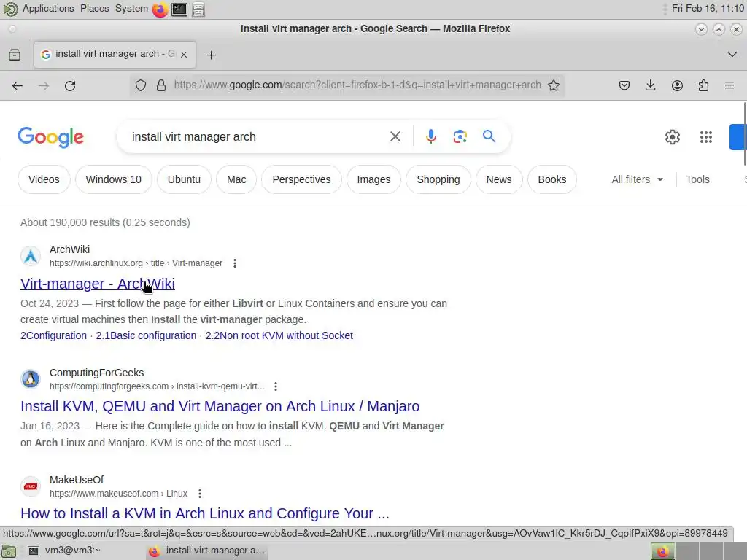Open the Virt-manager - ArchWiki result
The height and width of the screenshot is (560, 747).
98,284
